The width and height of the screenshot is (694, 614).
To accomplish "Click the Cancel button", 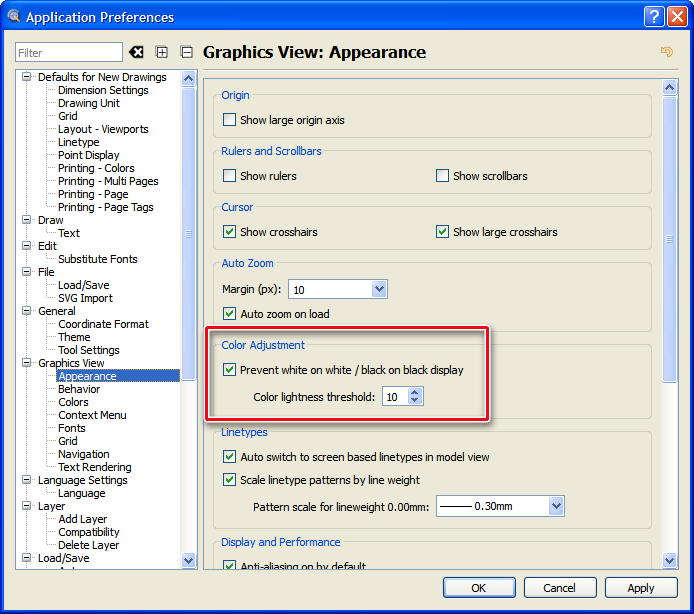I will [559, 588].
